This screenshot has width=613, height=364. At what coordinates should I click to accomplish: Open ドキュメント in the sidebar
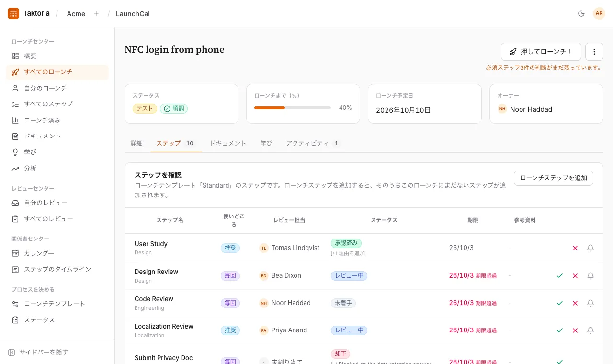pyautogui.click(x=57, y=136)
